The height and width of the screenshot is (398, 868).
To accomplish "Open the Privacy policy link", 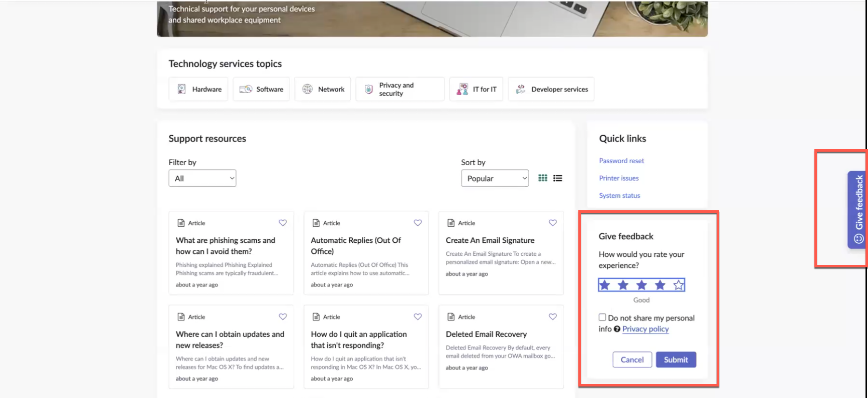I will tap(645, 329).
